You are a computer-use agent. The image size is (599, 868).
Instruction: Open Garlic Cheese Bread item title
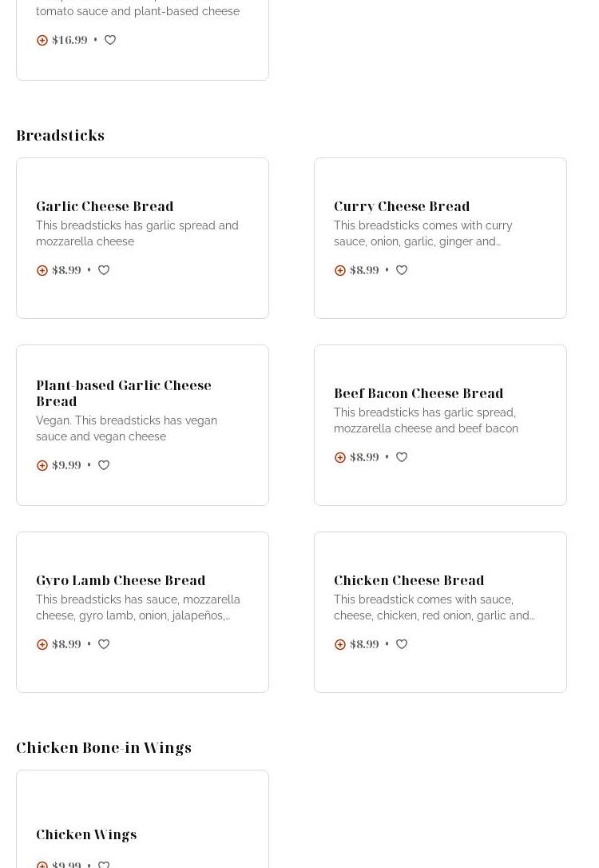105,206
